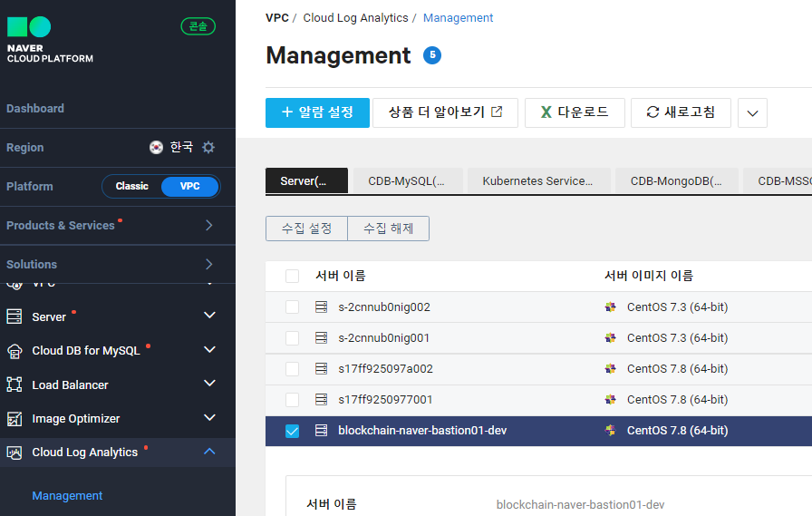Click server icon for blockchain-naver-bastion01-dev
Screen dimensions: 812x516
click(321, 431)
